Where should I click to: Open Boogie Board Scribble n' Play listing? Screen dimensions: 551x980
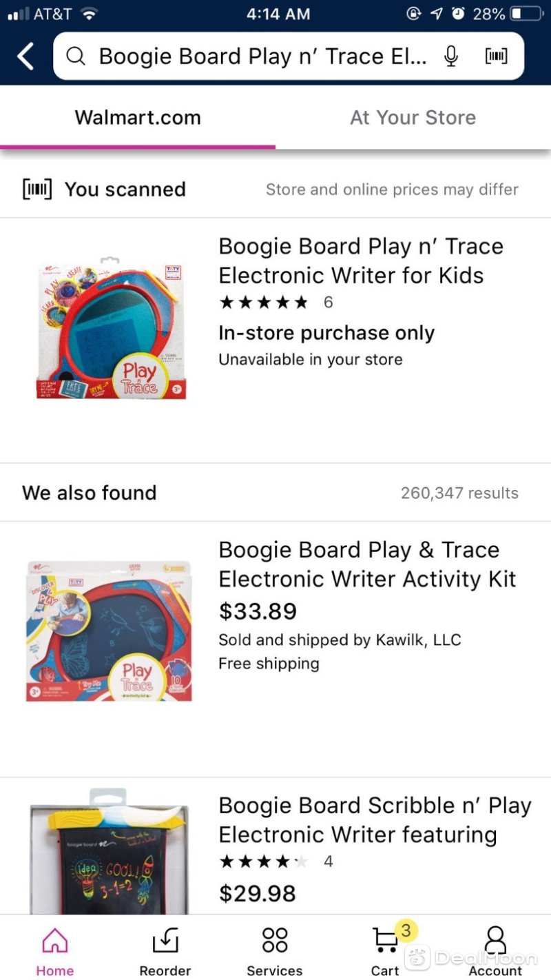(x=375, y=820)
